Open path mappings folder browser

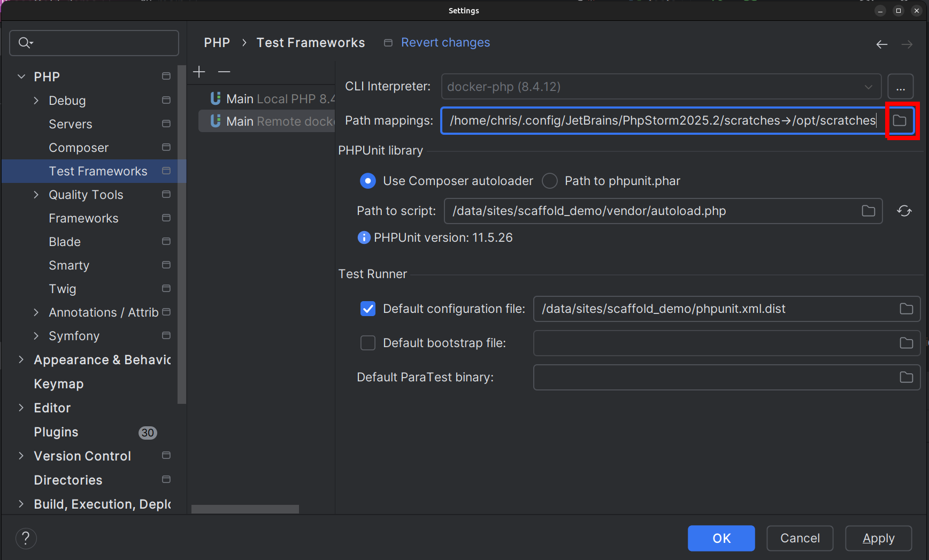[900, 120]
